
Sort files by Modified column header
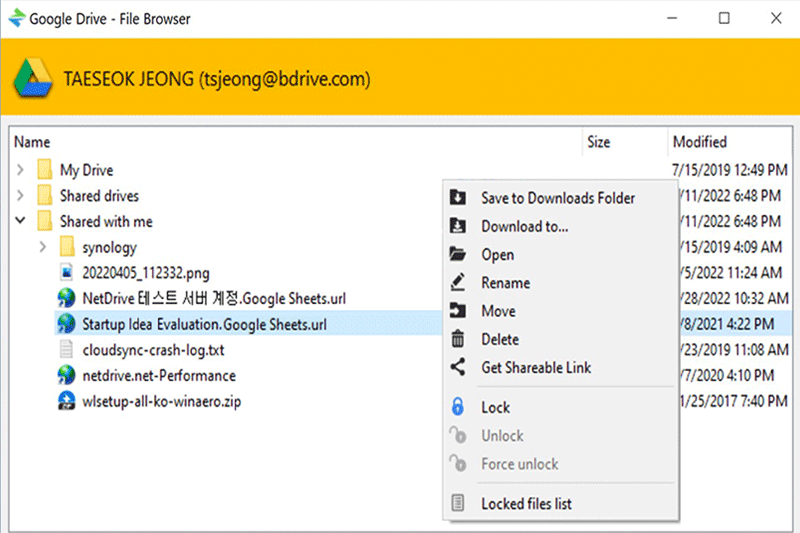699,142
